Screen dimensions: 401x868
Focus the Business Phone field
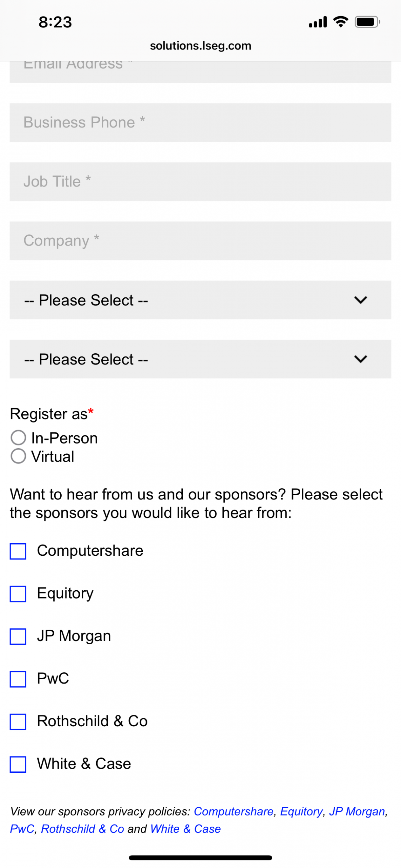(200, 123)
